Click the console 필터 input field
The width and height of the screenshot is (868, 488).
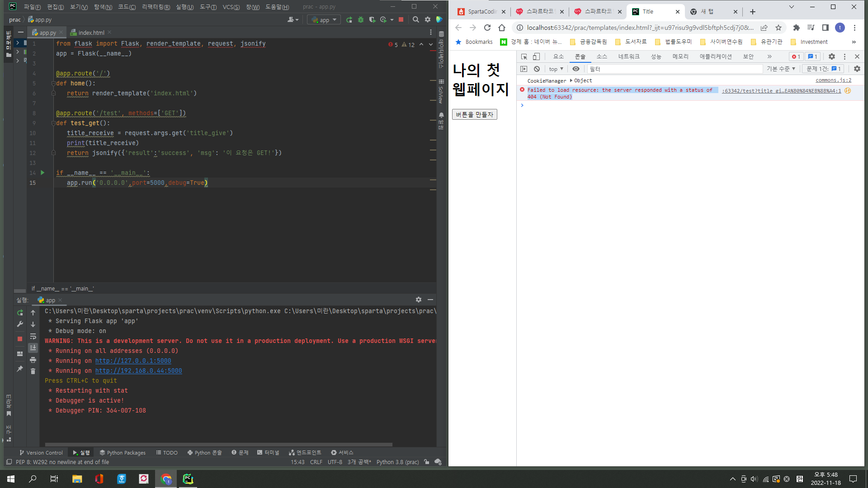point(675,69)
